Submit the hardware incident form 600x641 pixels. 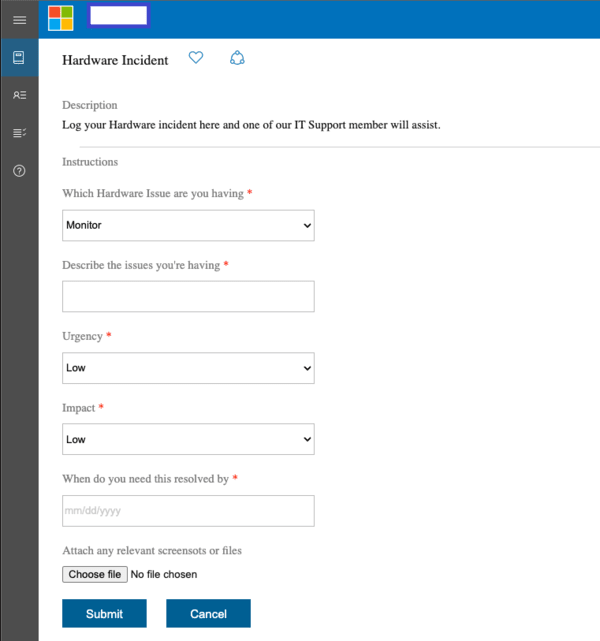click(x=104, y=613)
